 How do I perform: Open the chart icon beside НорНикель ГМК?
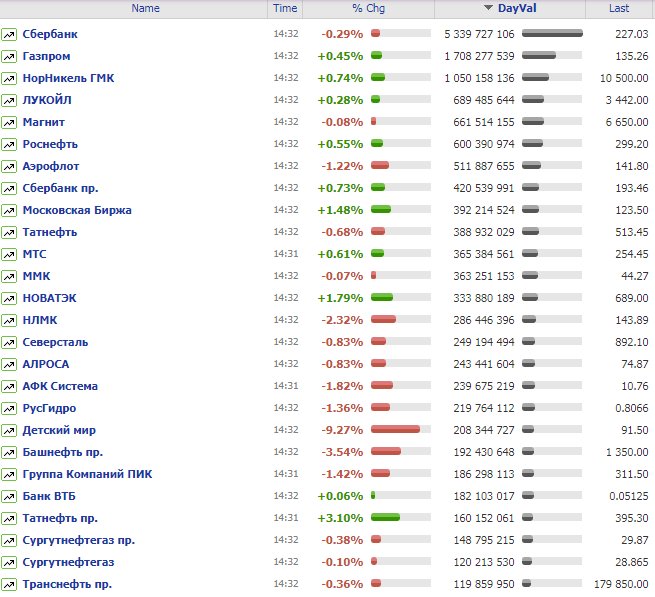click(x=9, y=79)
